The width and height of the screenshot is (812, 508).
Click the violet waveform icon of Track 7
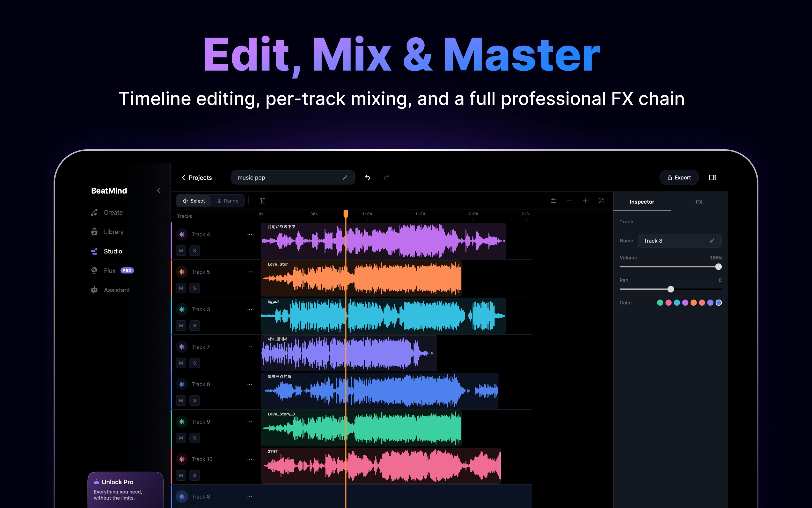coord(182,347)
